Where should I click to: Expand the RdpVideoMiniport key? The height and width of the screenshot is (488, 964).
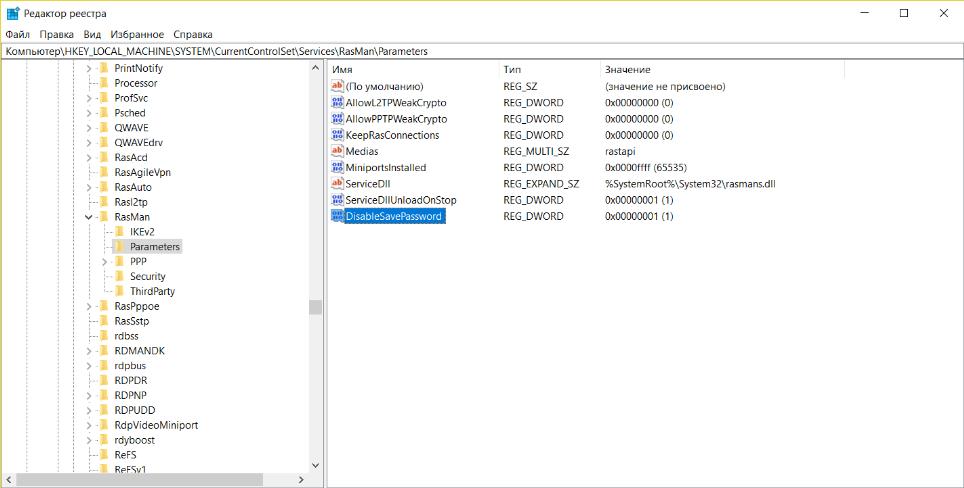click(89, 425)
